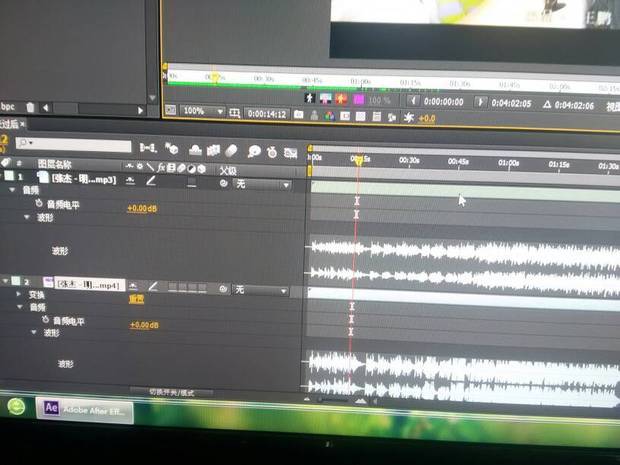Collapse the 波形 waveform group of layer 1
Image resolution: width=620 pixels, height=465 pixels.
click(x=28, y=216)
